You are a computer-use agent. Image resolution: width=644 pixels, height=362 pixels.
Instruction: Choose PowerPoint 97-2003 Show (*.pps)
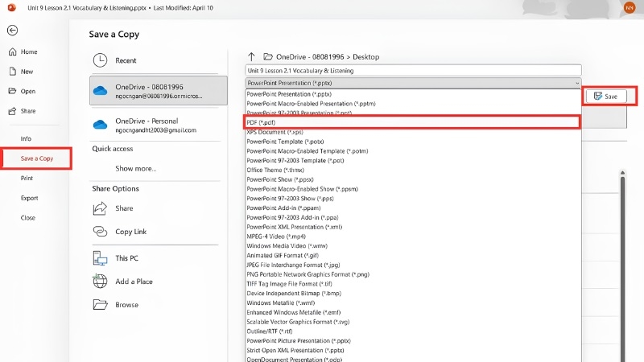[x=413, y=198]
